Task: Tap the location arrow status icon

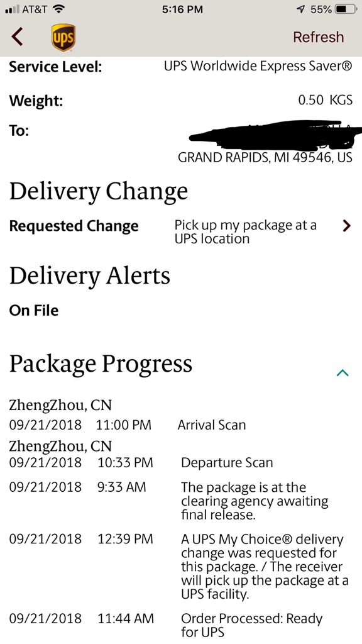Action: 301,9
